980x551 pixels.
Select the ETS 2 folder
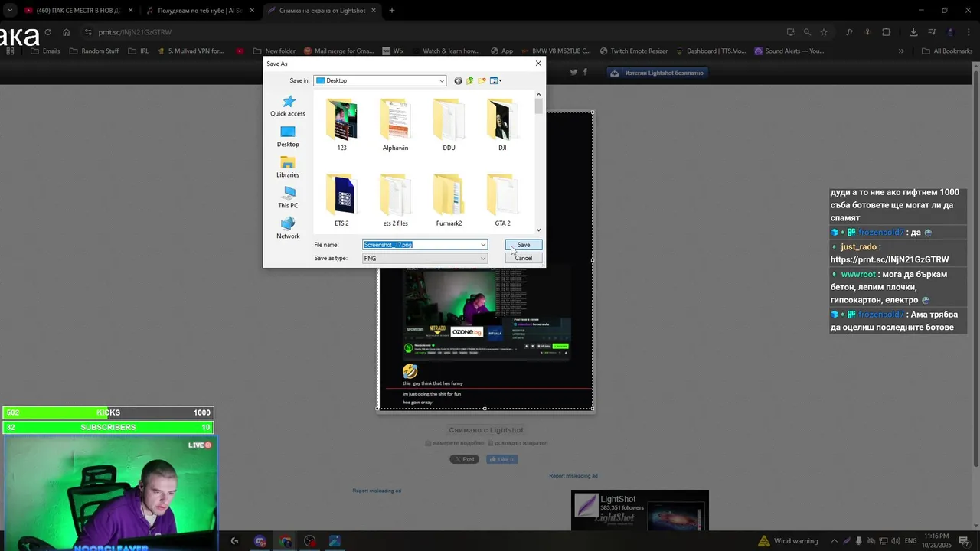(341, 201)
